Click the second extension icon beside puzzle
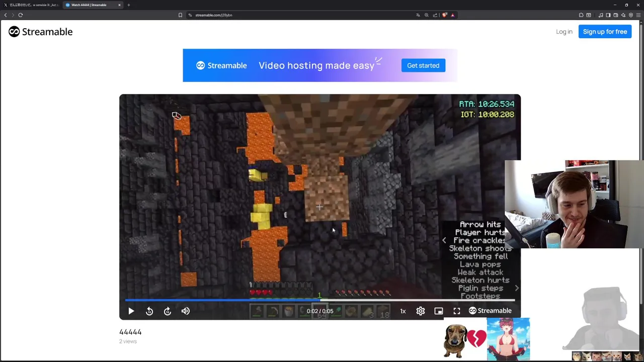Viewport: 644px width, 362px height. point(589,15)
